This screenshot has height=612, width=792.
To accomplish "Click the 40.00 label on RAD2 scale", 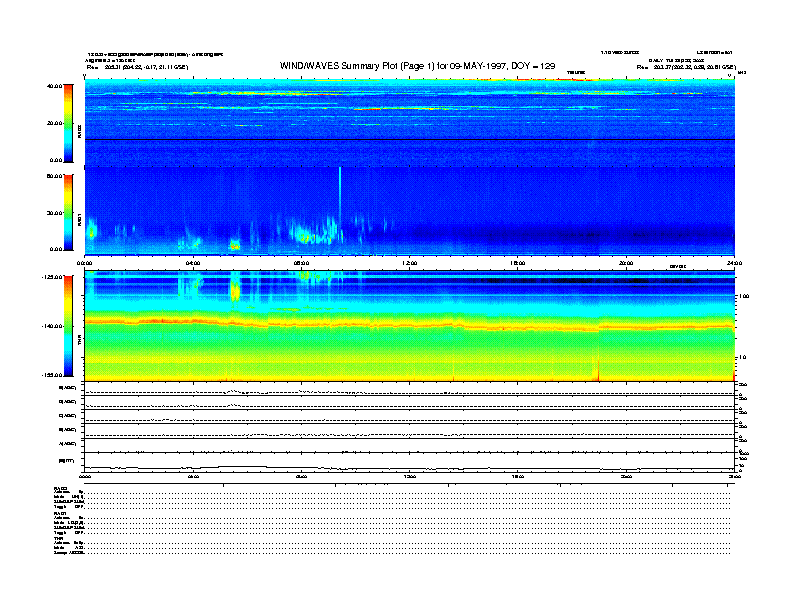I will pyautogui.click(x=54, y=86).
